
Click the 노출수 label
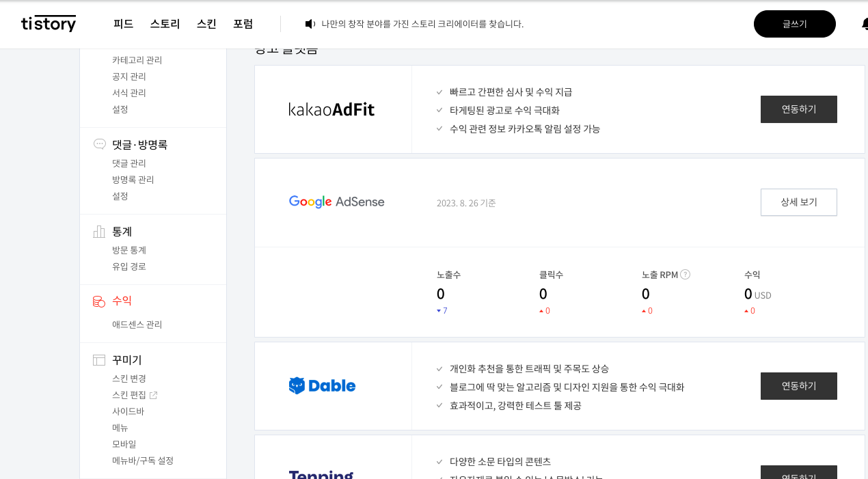pos(448,275)
